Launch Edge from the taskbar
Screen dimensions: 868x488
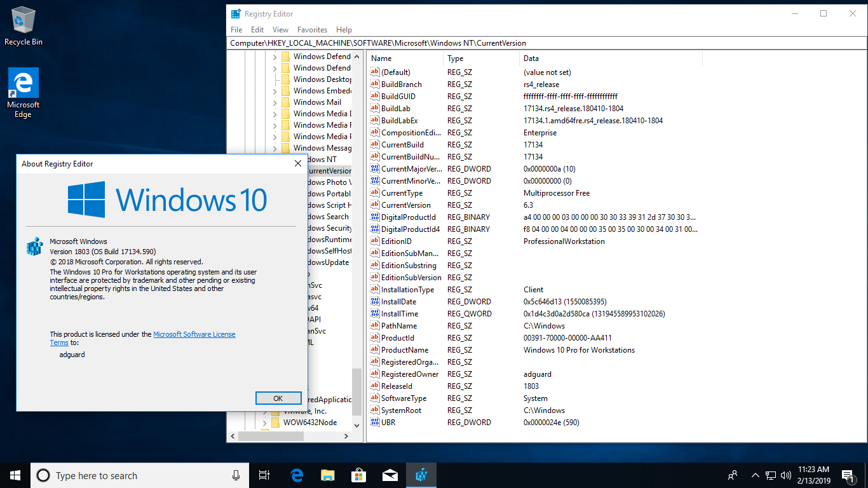(297, 475)
